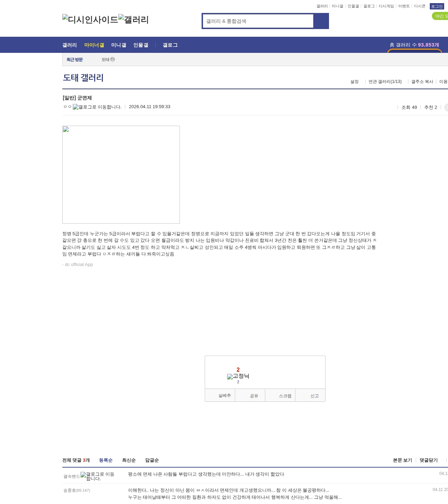Image resolution: width=448 pixels, height=504 pixels.
Task: Switch to the 마이너갤 navigation tab
Action: tap(94, 45)
